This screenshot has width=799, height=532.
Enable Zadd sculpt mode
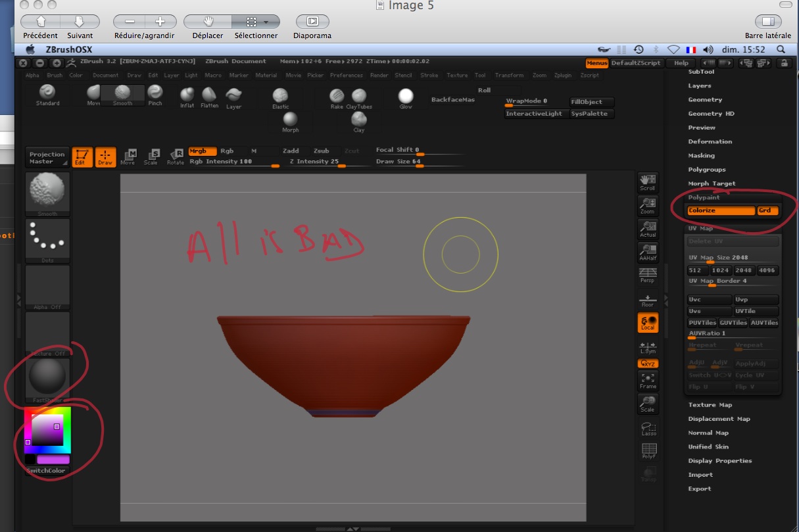click(x=291, y=151)
